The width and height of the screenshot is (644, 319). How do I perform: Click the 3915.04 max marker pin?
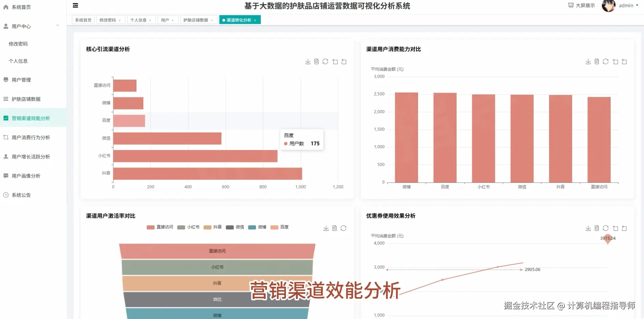(x=608, y=239)
